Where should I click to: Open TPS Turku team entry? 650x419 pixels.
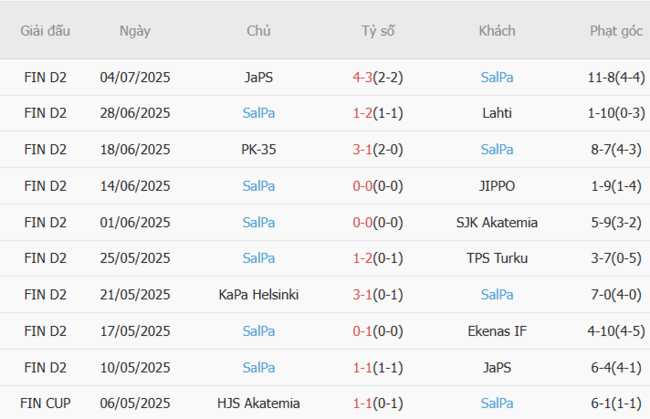(x=497, y=258)
